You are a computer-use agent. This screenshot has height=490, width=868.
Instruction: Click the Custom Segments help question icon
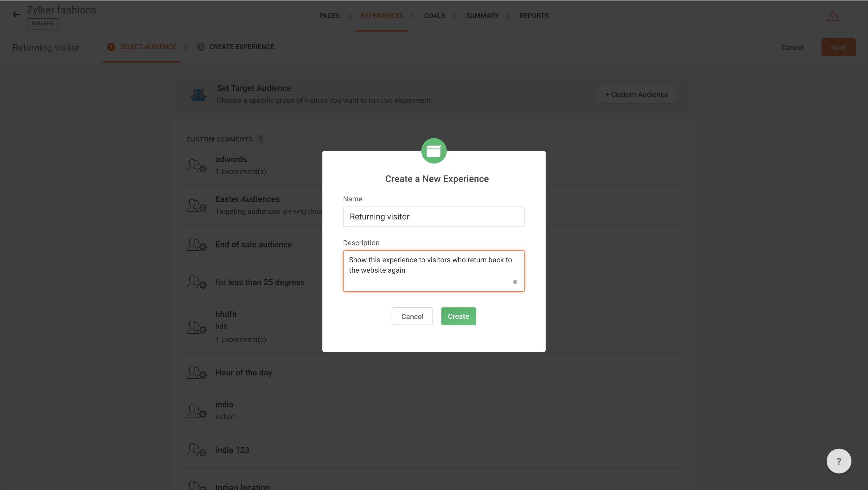(260, 139)
